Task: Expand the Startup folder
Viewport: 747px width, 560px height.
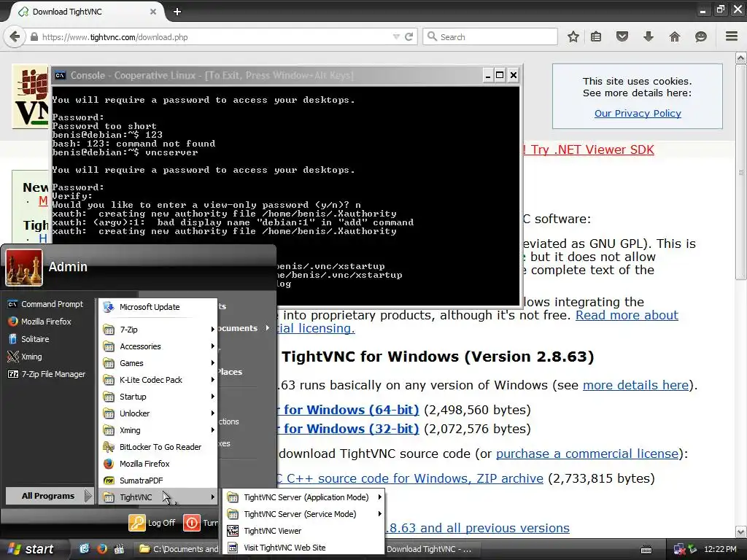Action: tap(158, 396)
